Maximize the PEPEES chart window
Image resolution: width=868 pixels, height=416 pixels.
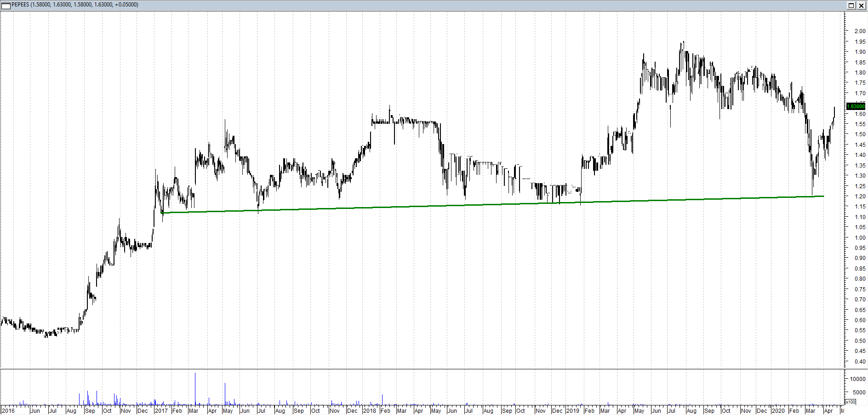851,6
